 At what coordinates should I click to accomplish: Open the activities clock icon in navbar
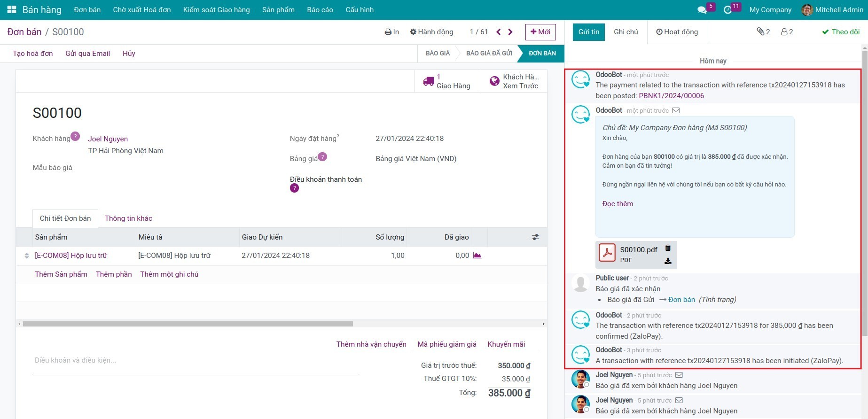coord(727,10)
